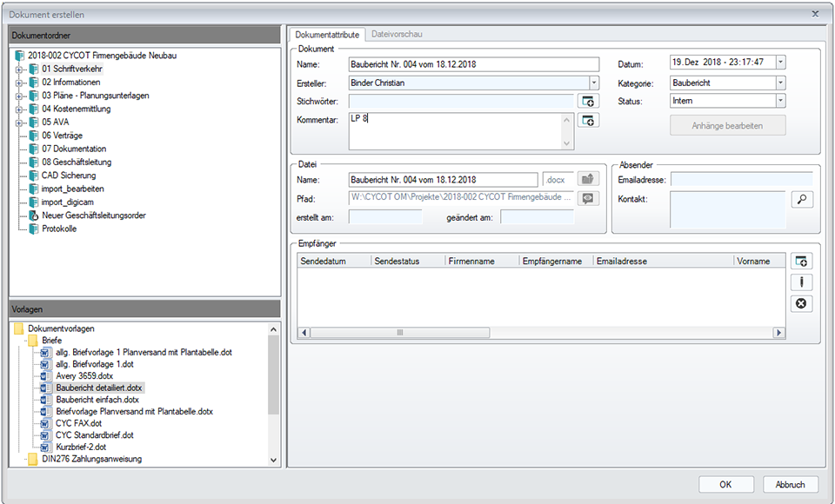
Task: Click the add comment icon beside Kommentar
Action: point(590,121)
